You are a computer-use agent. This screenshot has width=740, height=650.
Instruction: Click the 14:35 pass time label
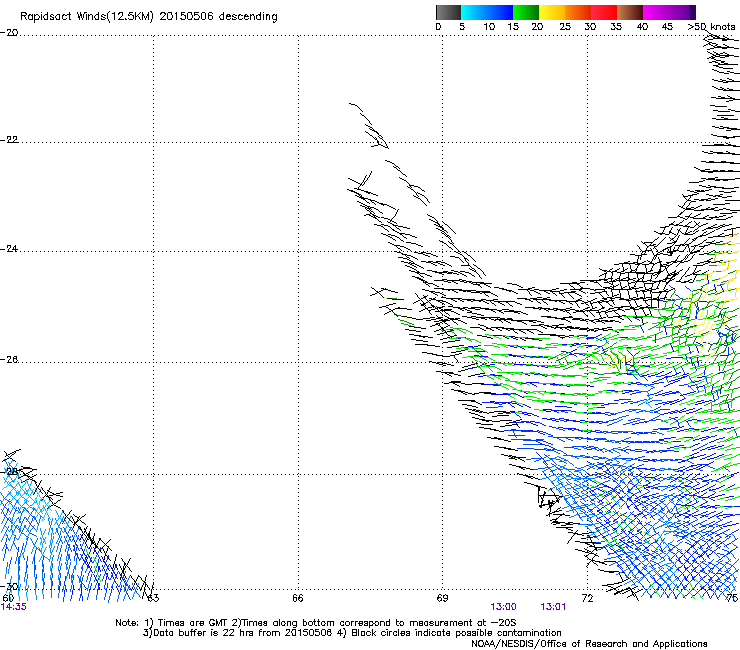[x=14, y=607]
